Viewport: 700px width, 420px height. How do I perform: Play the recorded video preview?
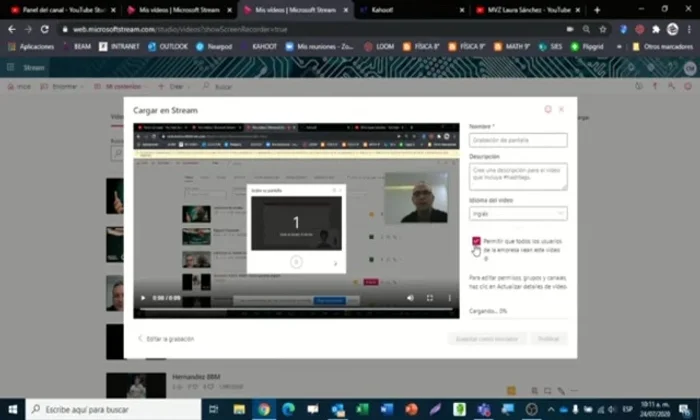pyautogui.click(x=143, y=298)
